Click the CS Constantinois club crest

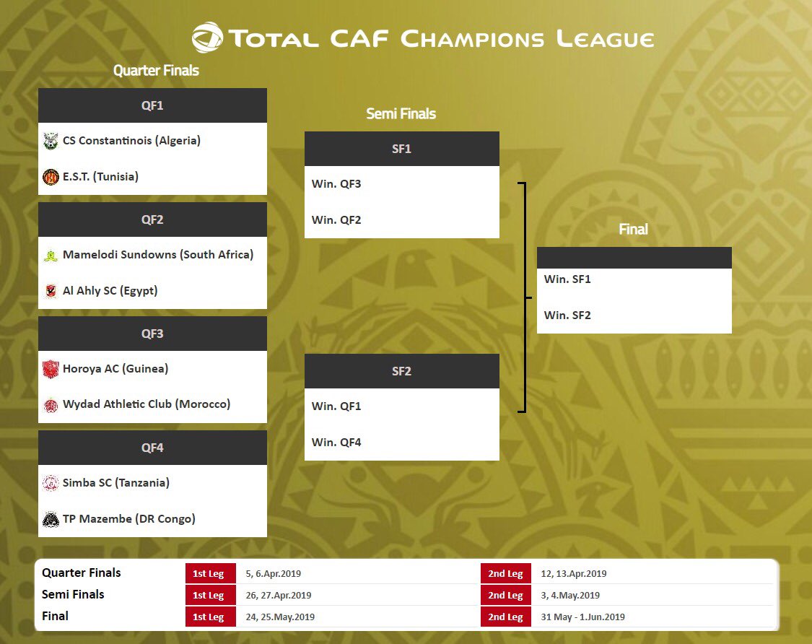click(51, 141)
